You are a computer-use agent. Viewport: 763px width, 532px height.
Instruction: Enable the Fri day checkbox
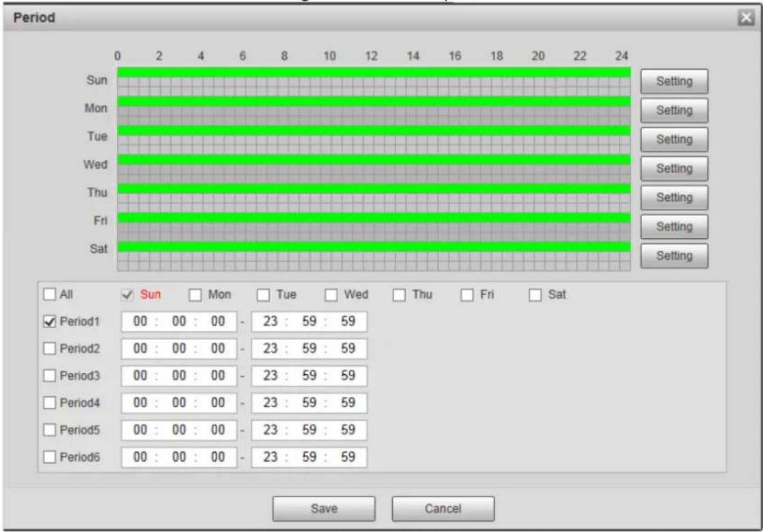pos(467,295)
